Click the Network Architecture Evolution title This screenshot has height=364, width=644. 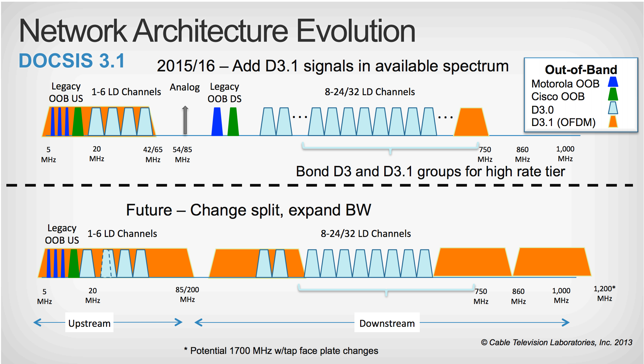click(217, 31)
